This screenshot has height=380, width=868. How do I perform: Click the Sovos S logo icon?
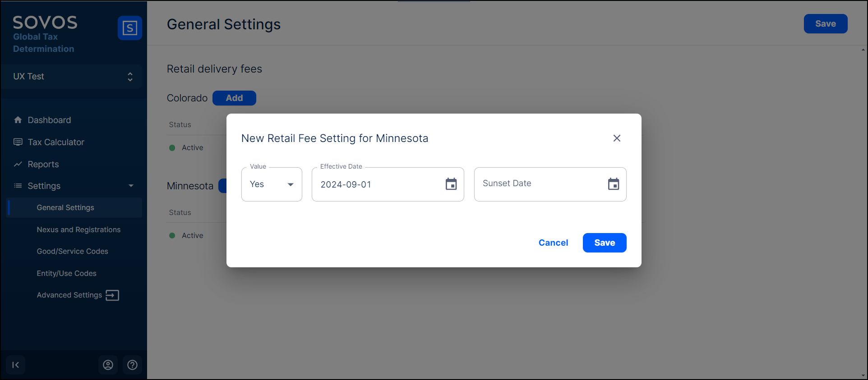130,28
